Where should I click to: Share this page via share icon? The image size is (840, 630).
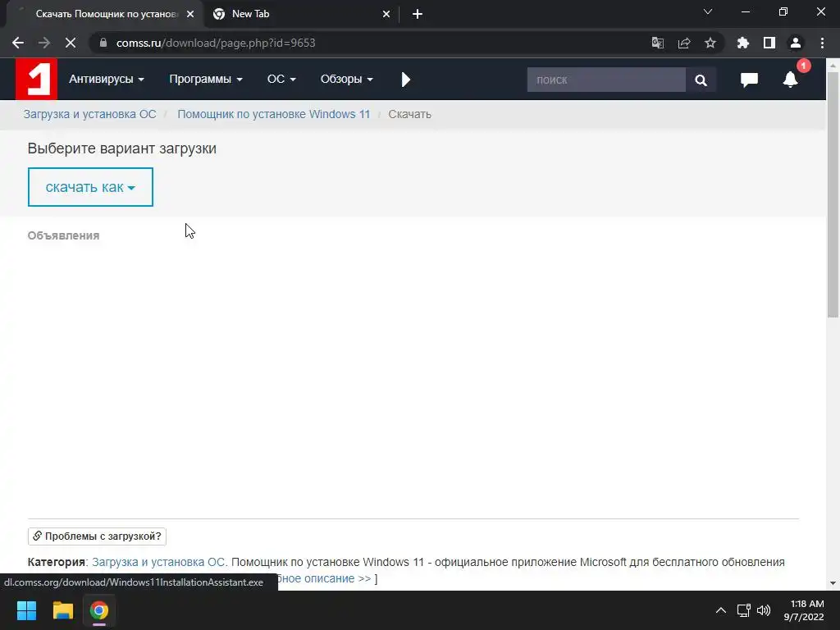(683, 43)
